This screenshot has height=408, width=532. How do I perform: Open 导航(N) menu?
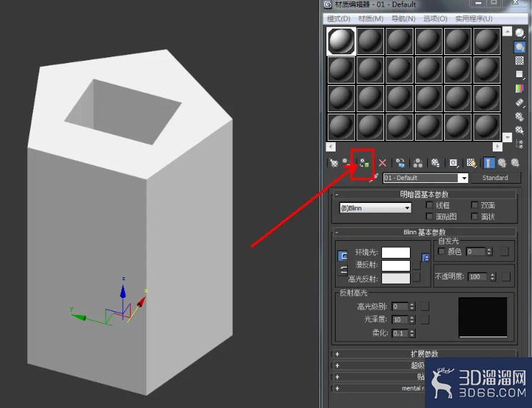tap(403, 19)
